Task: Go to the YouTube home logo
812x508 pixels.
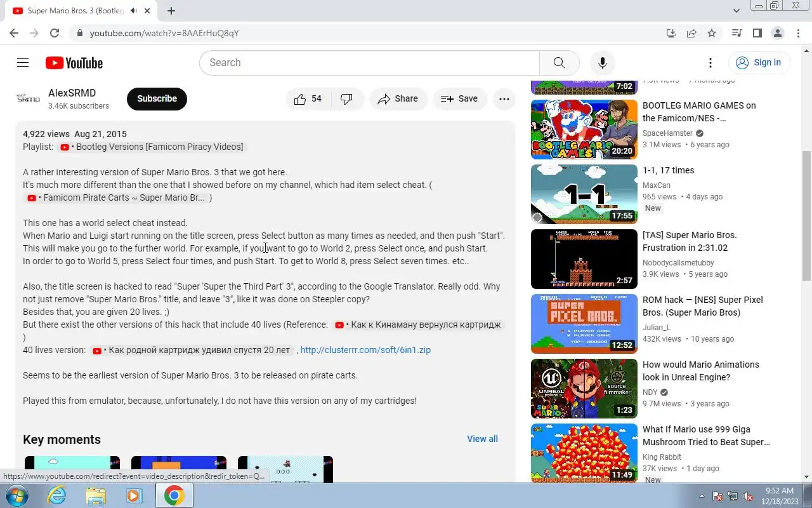Action: pyautogui.click(x=74, y=63)
